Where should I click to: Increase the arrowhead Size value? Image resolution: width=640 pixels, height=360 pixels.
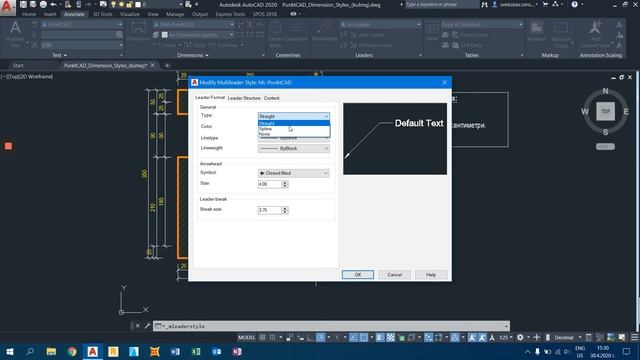[x=285, y=182]
